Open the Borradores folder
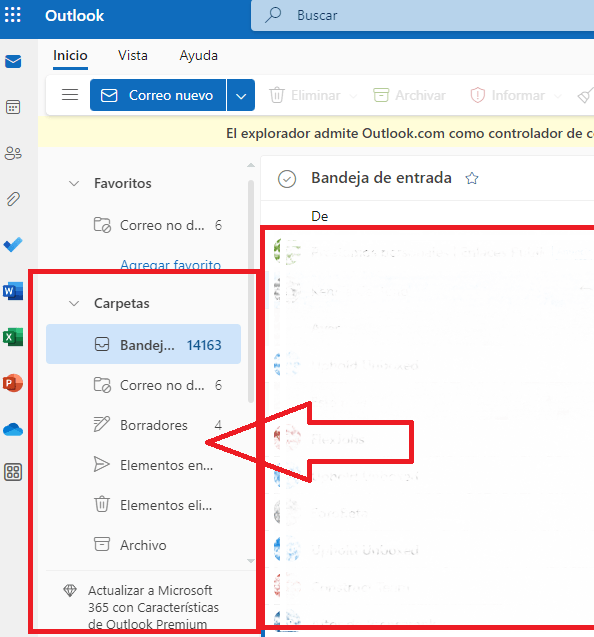594x637 pixels. tap(143, 425)
